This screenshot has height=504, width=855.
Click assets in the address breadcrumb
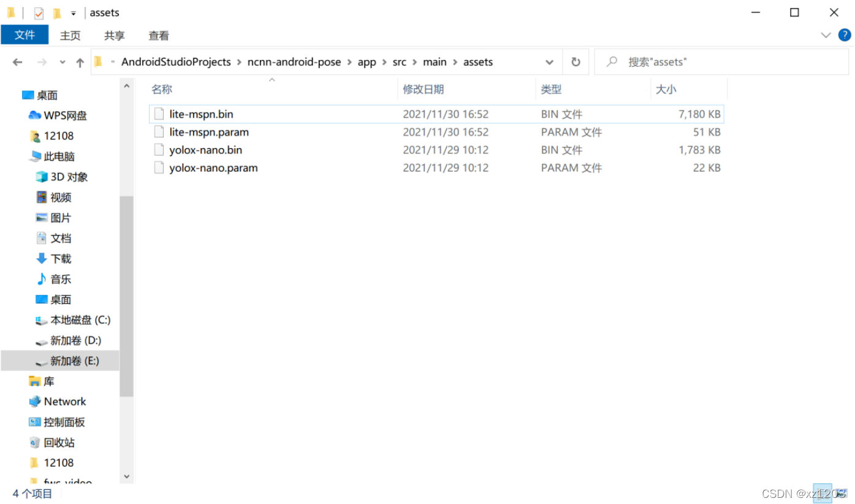478,62
